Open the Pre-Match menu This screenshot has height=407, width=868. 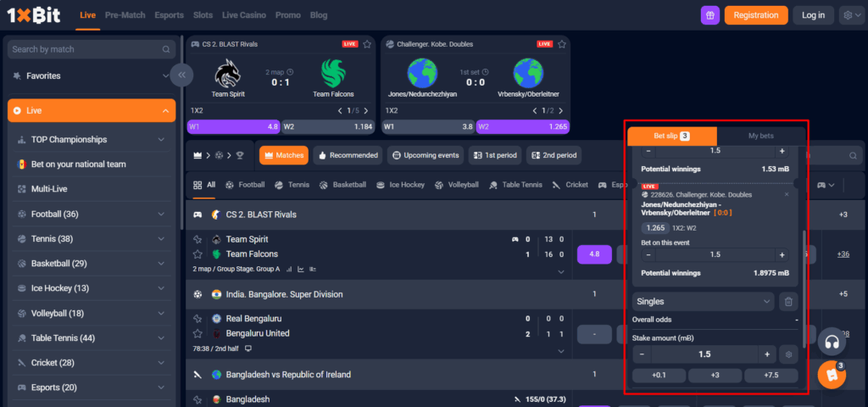tap(125, 15)
